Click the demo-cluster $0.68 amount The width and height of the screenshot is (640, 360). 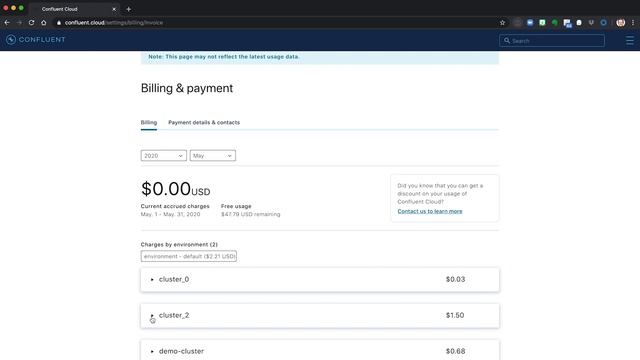tap(455, 351)
